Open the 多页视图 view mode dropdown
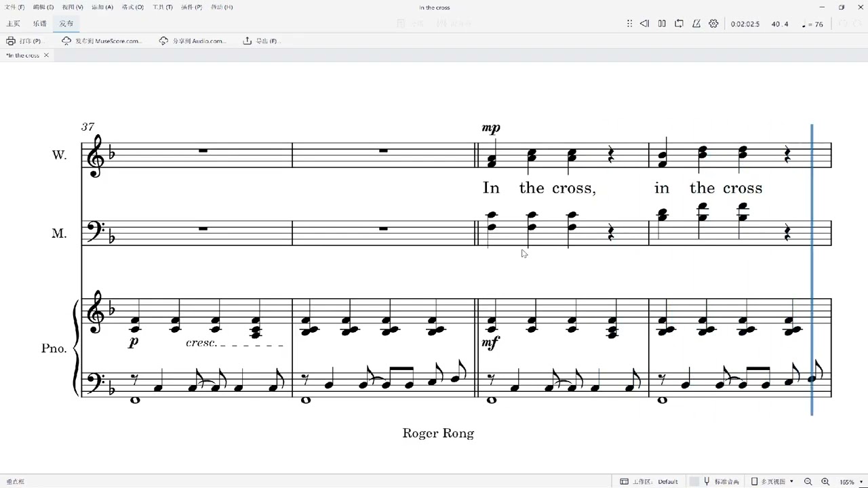Viewport: 868px width, 488px height. (x=776, y=482)
